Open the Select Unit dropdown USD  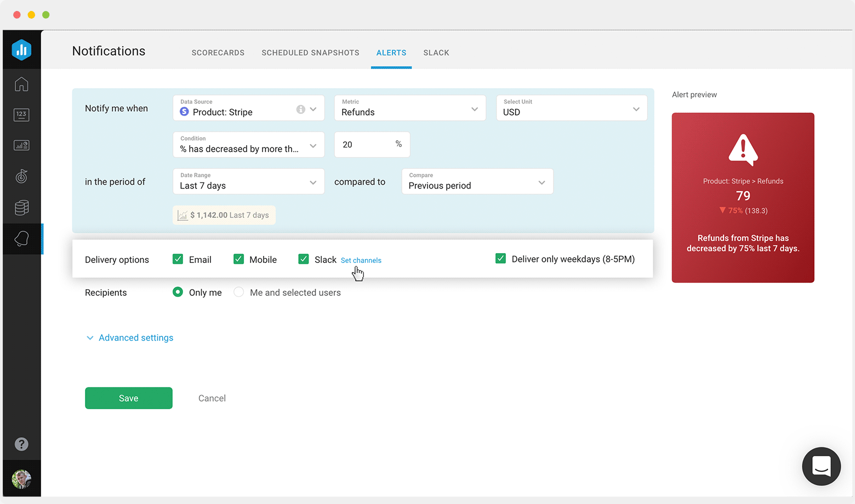572,108
